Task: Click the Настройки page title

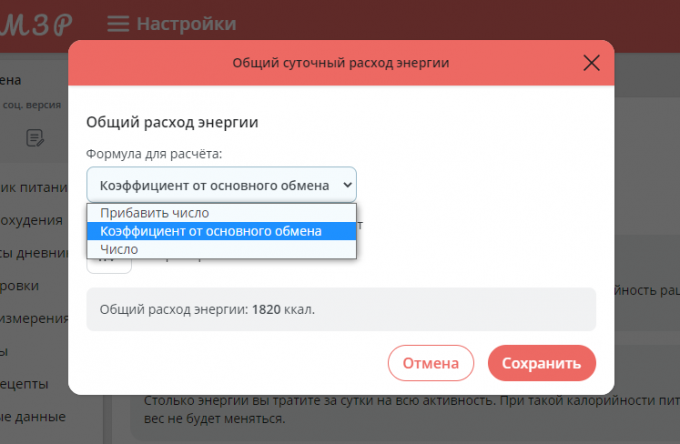Action: pos(186,23)
